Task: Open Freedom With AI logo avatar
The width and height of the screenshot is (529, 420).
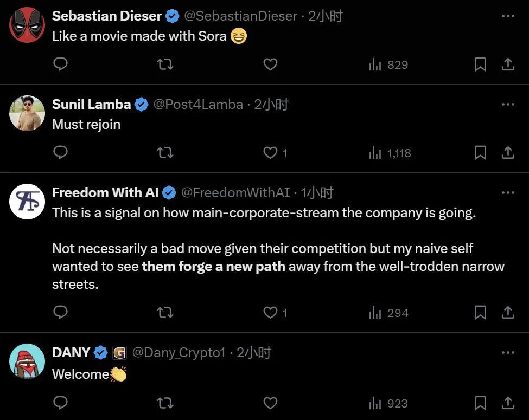Action: [27, 202]
